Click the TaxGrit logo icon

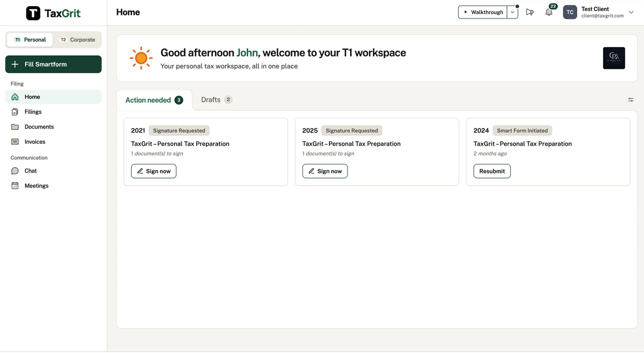pos(33,13)
